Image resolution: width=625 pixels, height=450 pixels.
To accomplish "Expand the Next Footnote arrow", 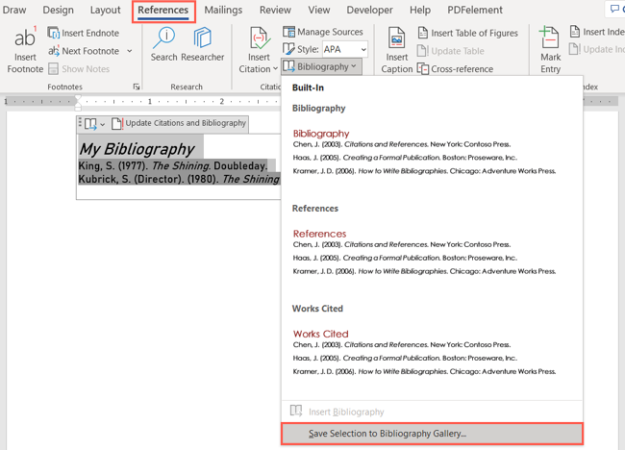I will [x=130, y=51].
